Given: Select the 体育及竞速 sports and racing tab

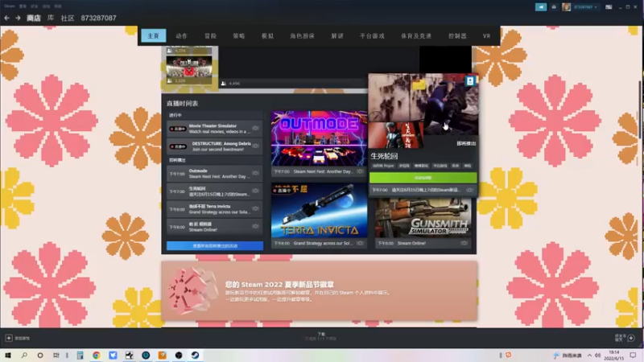Looking at the screenshot, I should [x=416, y=35].
